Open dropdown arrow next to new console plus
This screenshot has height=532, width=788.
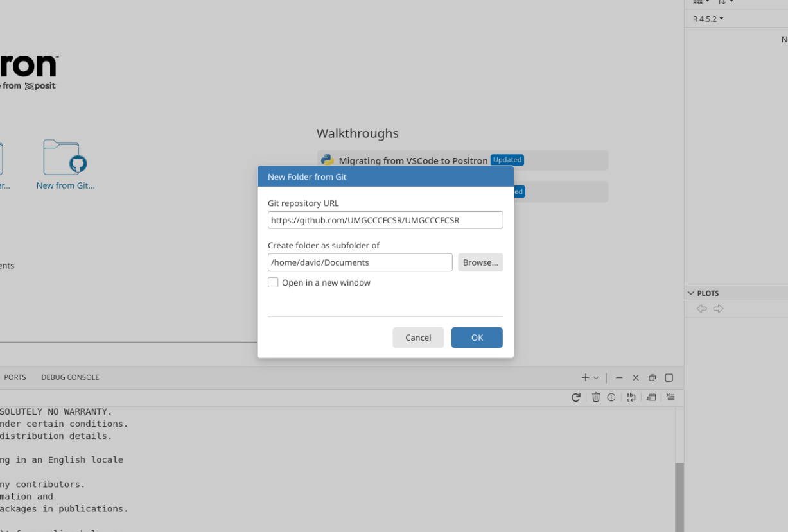[x=596, y=378]
